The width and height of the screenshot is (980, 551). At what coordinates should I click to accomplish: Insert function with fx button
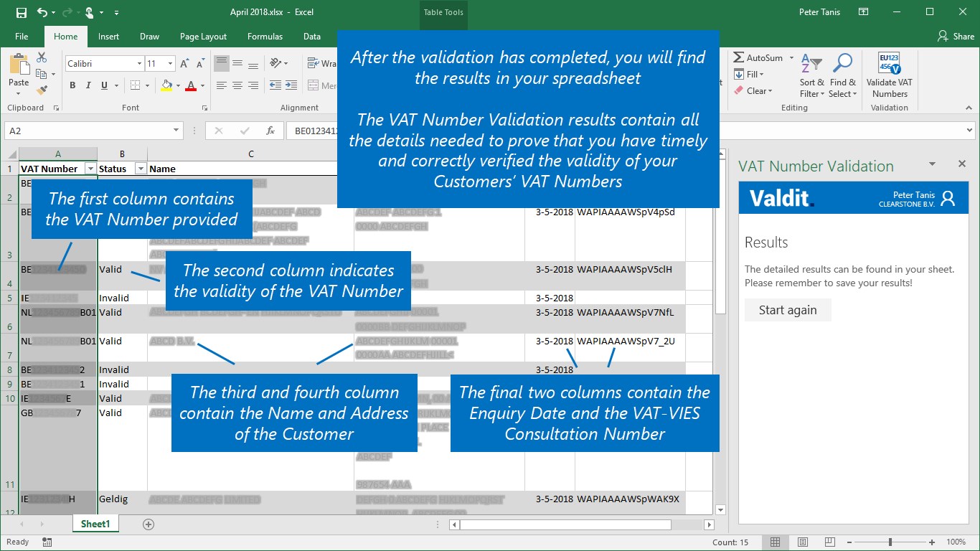[270, 131]
